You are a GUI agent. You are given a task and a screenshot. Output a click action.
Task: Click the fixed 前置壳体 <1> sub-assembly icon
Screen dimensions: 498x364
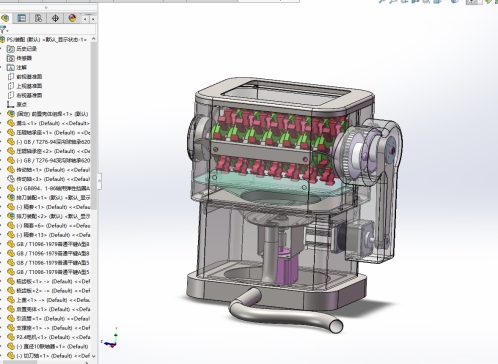pyautogui.click(x=11, y=114)
